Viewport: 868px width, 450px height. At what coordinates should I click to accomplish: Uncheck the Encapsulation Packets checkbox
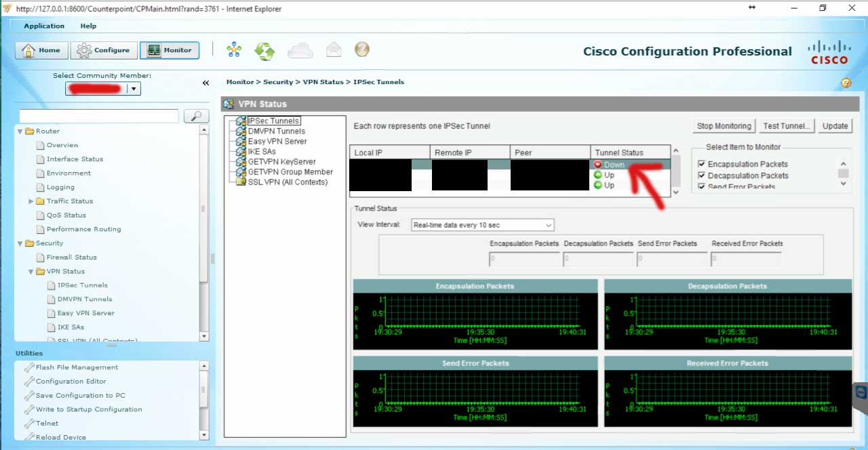[x=702, y=164]
